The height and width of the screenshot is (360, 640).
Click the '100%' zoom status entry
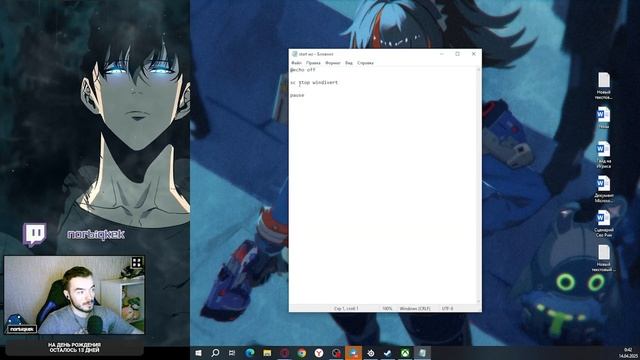tap(387, 309)
